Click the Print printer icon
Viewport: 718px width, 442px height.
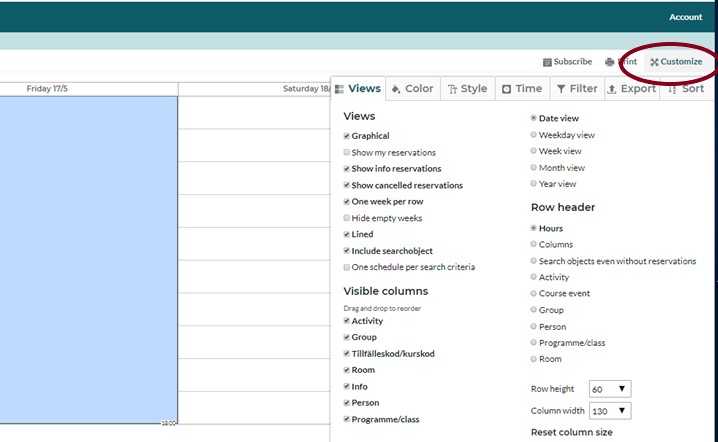click(610, 62)
